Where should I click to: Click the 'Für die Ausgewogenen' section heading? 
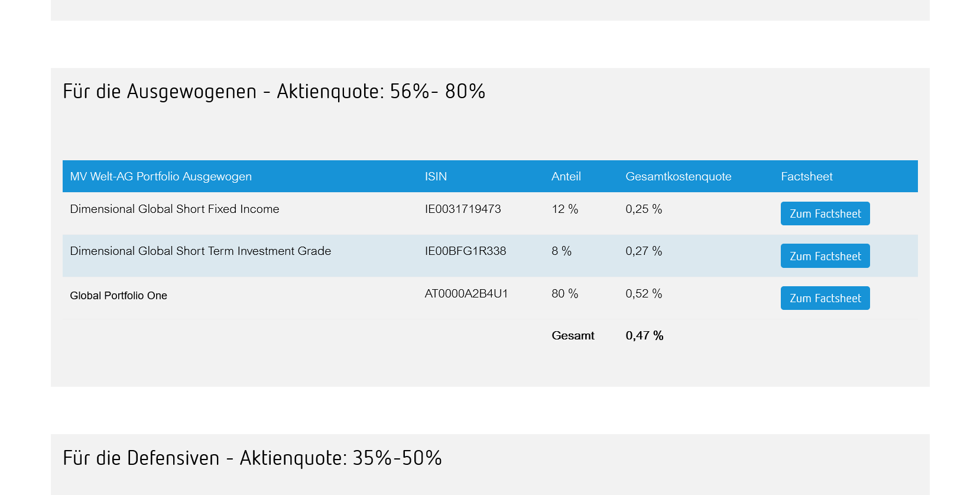[x=274, y=92]
